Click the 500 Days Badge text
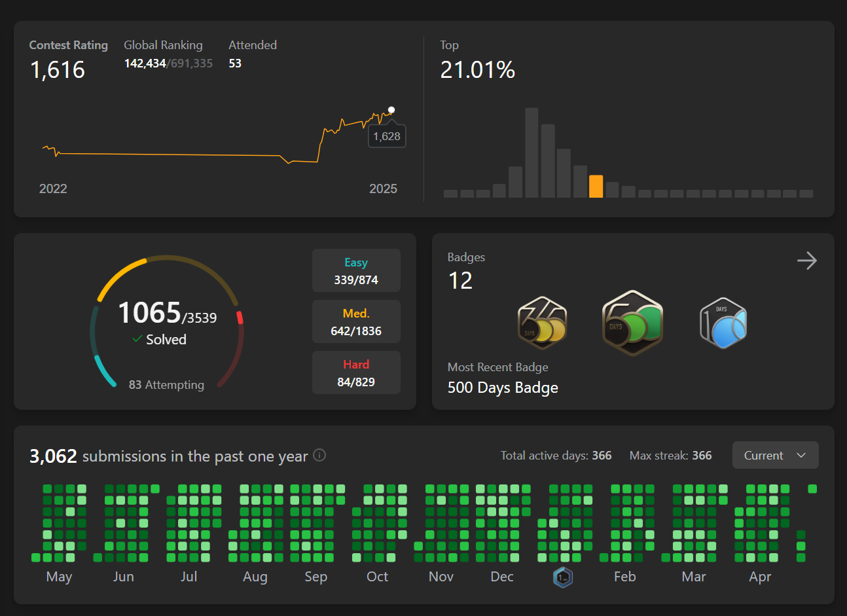This screenshot has width=847, height=616. tap(503, 388)
